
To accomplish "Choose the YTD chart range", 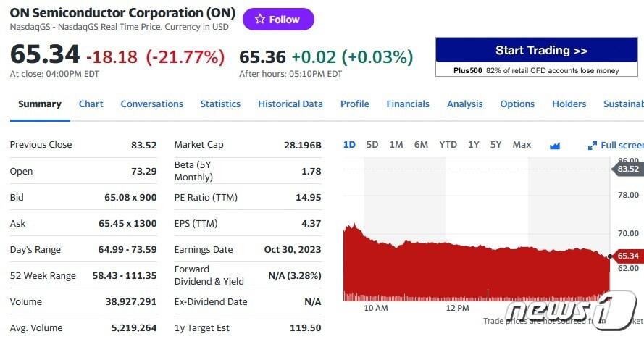I will pyautogui.click(x=448, y=145).
